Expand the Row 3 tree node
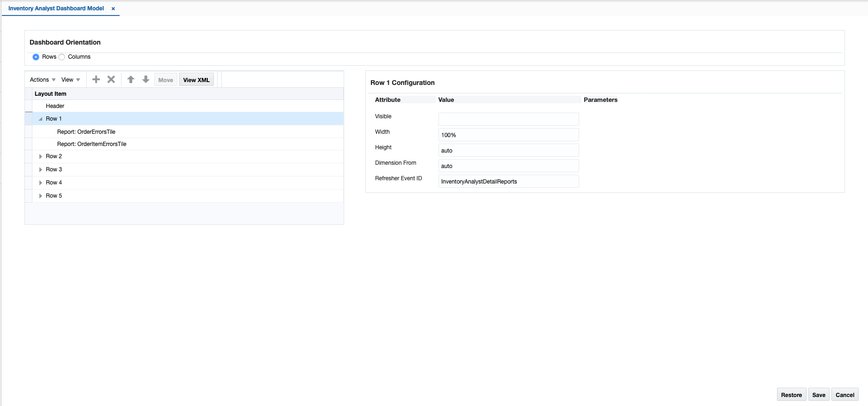The height and width of the screenshot is (406, 868). pos(41,169)
